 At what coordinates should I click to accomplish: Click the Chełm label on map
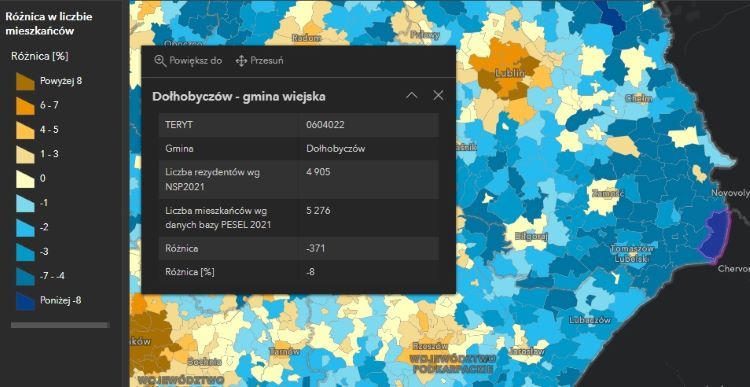pyautogui.click(x=639, y=99)
